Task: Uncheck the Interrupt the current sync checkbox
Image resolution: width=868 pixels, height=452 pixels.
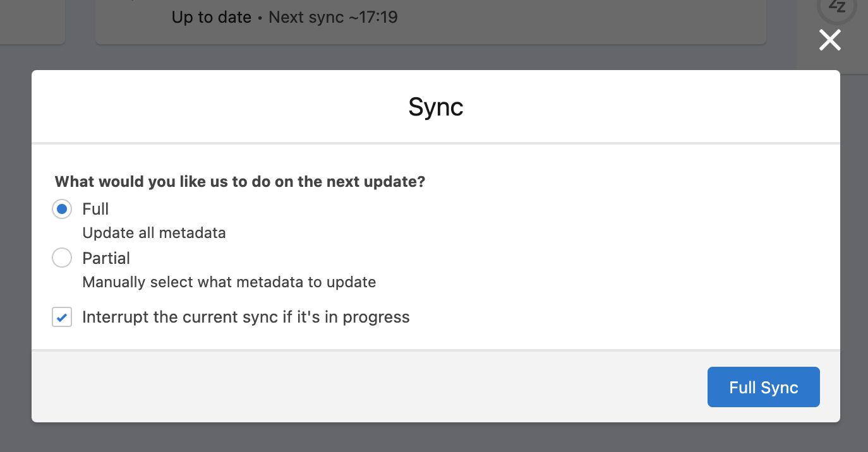Action: point(62,317)
